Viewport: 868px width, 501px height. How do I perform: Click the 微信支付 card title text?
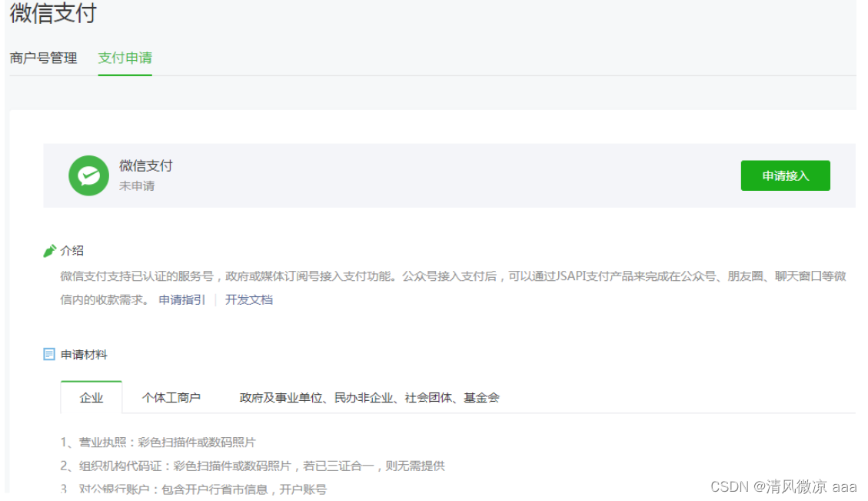click(145, 165)
